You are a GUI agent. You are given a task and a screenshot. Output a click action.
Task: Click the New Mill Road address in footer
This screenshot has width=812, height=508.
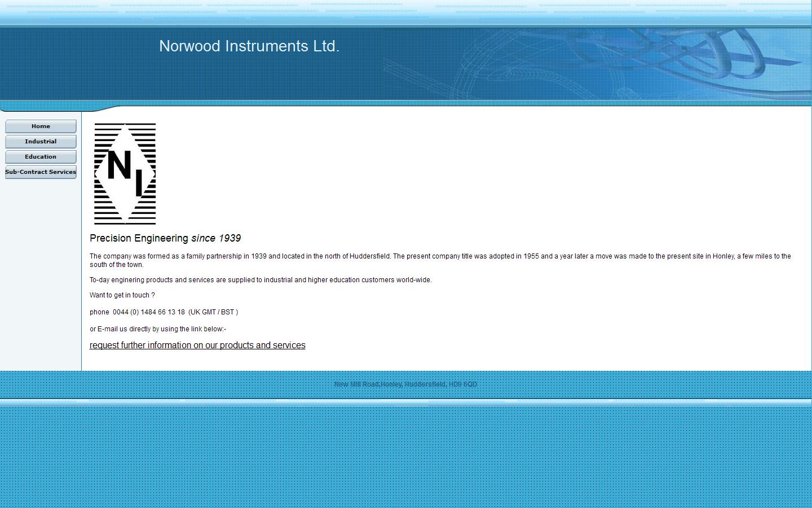(x=405, y=383)
